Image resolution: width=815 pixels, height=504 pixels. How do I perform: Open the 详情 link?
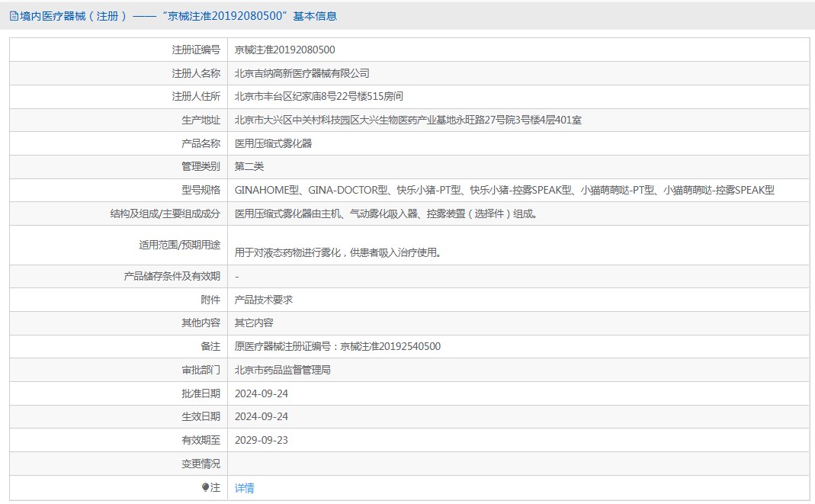pyautogui.click(x=244, y=488)
